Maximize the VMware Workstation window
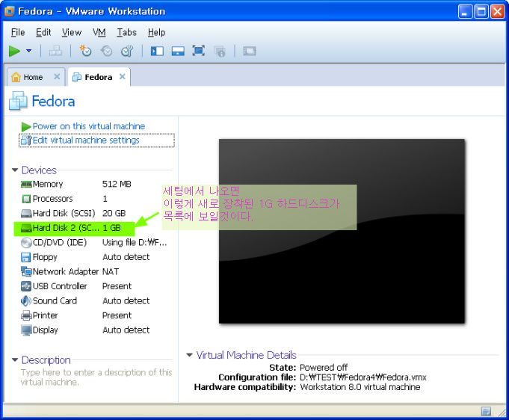The width and height of the screenshot is (509, 420). click(481, 12)
